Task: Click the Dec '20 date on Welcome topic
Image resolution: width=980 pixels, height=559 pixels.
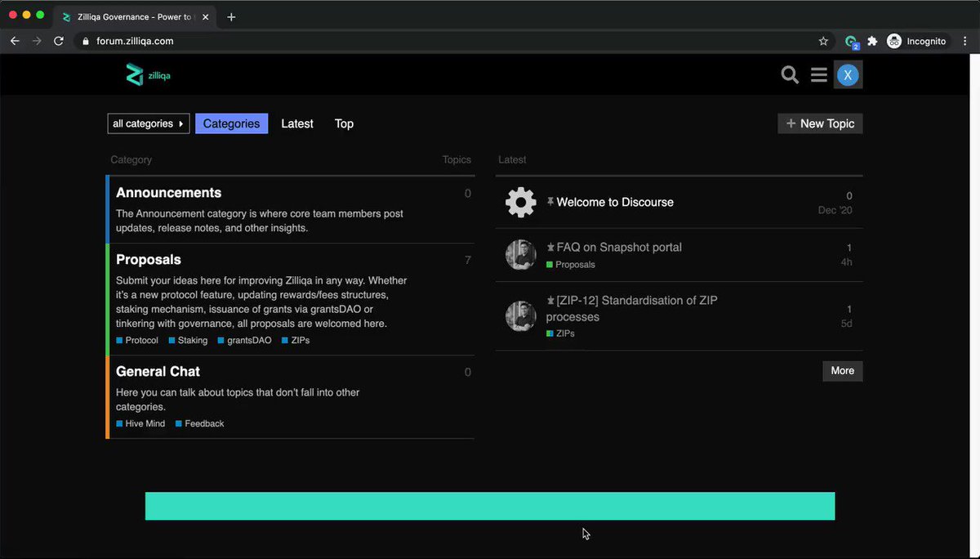Action: click(x=835, y=210)
